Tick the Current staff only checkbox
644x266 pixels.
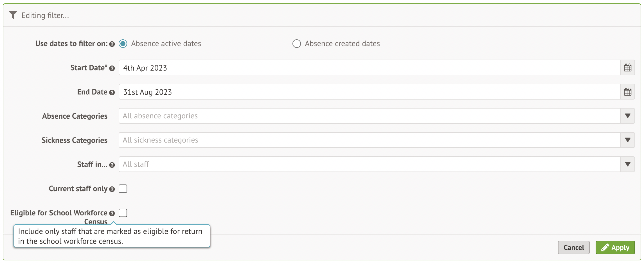[x=123, y=189]
